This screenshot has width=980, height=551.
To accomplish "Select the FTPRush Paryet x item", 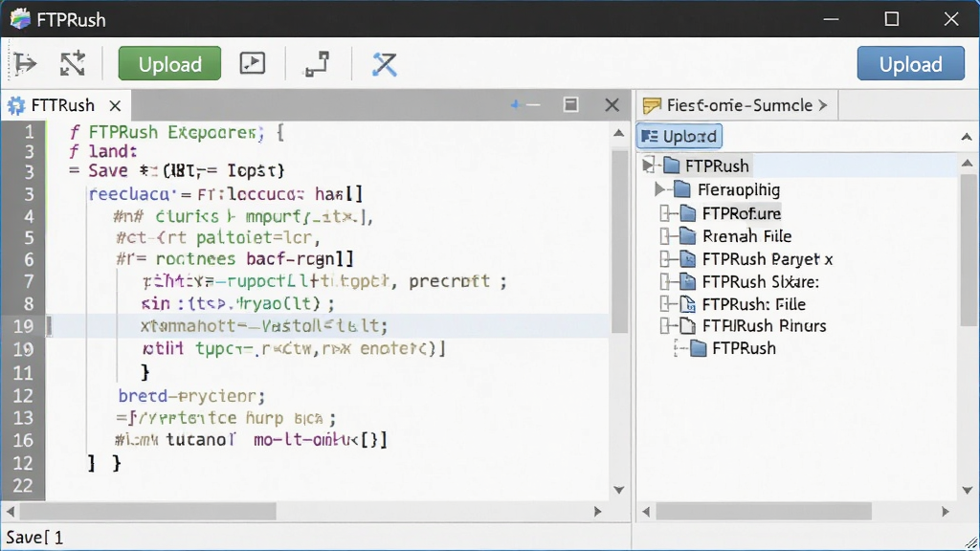I will (x=768, y=258).
